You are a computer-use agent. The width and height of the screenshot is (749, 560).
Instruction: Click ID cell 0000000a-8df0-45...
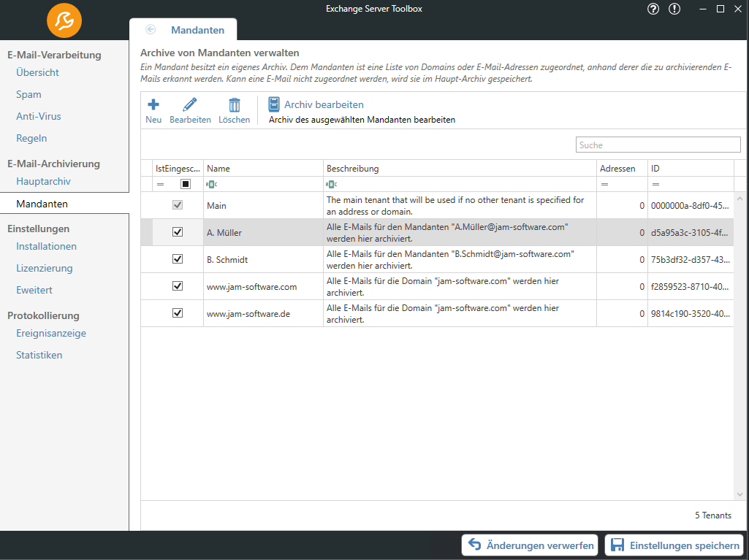[691, 206]
